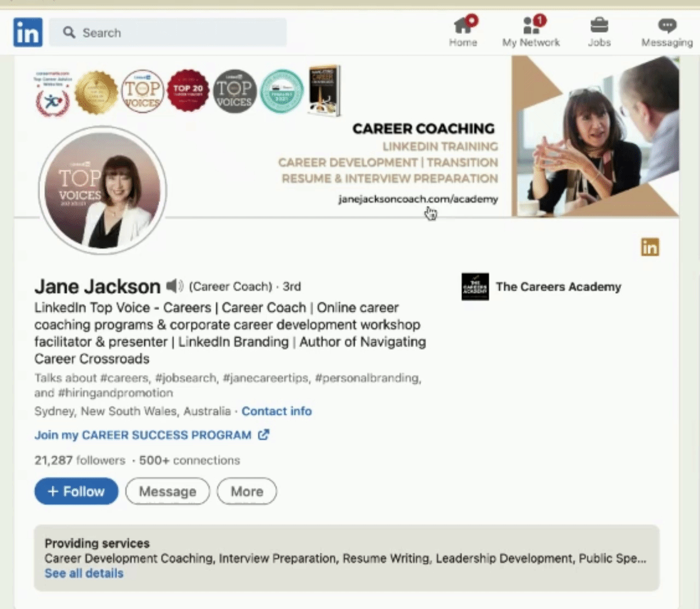Open Messaging panel
700x609 pixels.
coord(667,32)
